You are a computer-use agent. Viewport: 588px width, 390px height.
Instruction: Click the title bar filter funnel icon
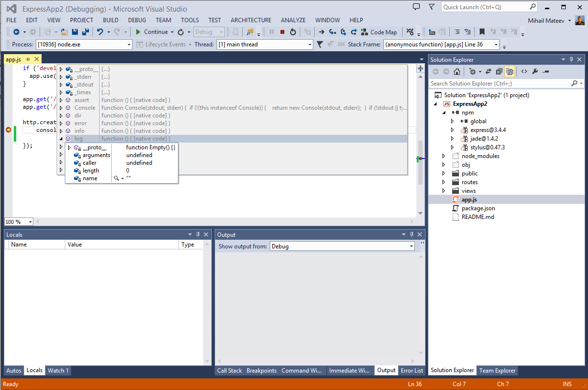click(x=431, y=7)
